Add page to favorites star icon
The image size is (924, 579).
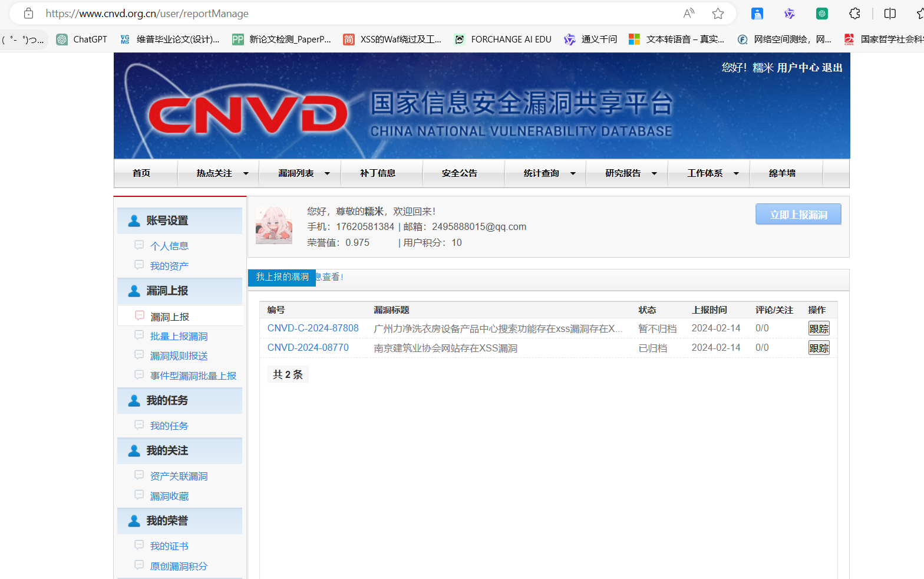pos(718,13)
